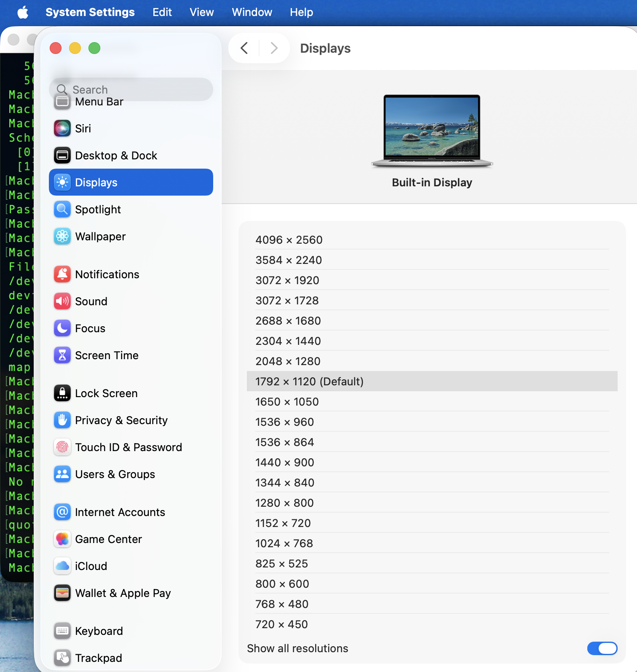Select resolution 800 × 600

coord(432,583)
